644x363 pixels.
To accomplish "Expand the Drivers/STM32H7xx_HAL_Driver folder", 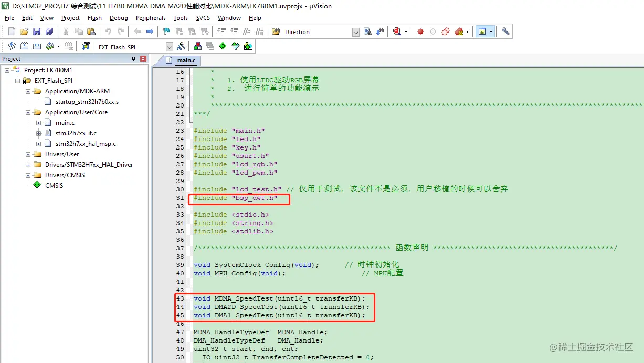I will coord(28,164).
